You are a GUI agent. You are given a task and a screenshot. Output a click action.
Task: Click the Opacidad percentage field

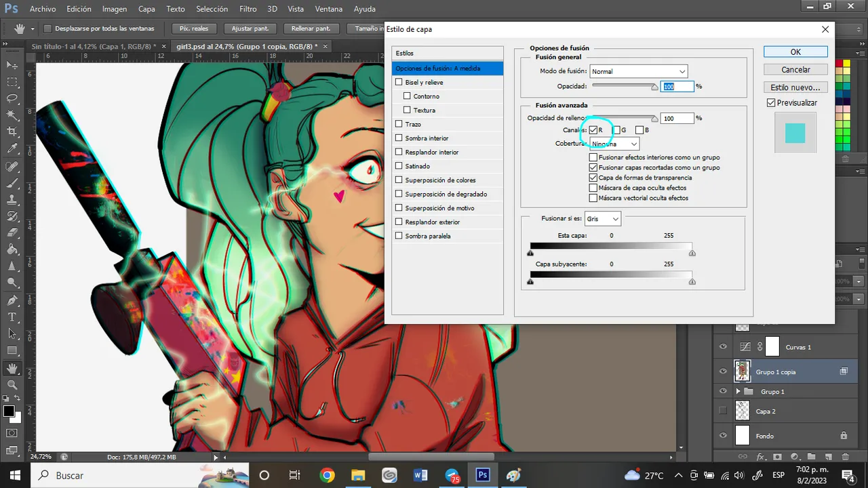pos(678,87)
